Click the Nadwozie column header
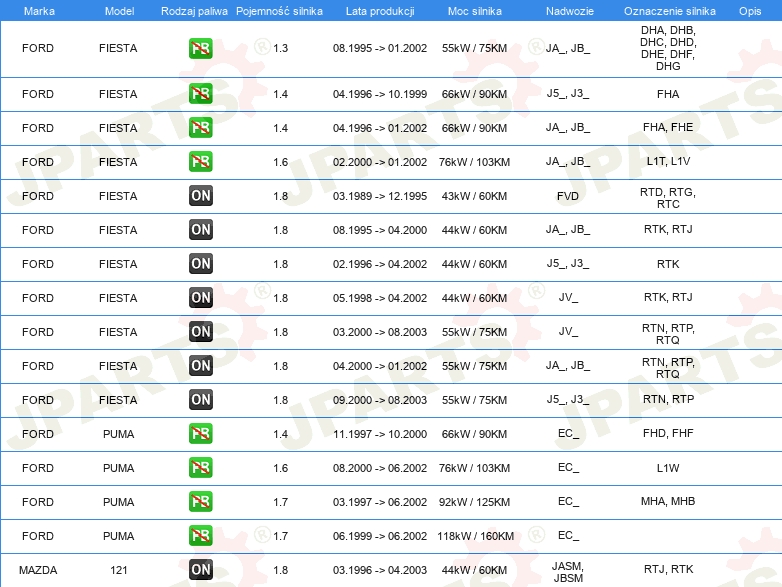 [570, 11]
